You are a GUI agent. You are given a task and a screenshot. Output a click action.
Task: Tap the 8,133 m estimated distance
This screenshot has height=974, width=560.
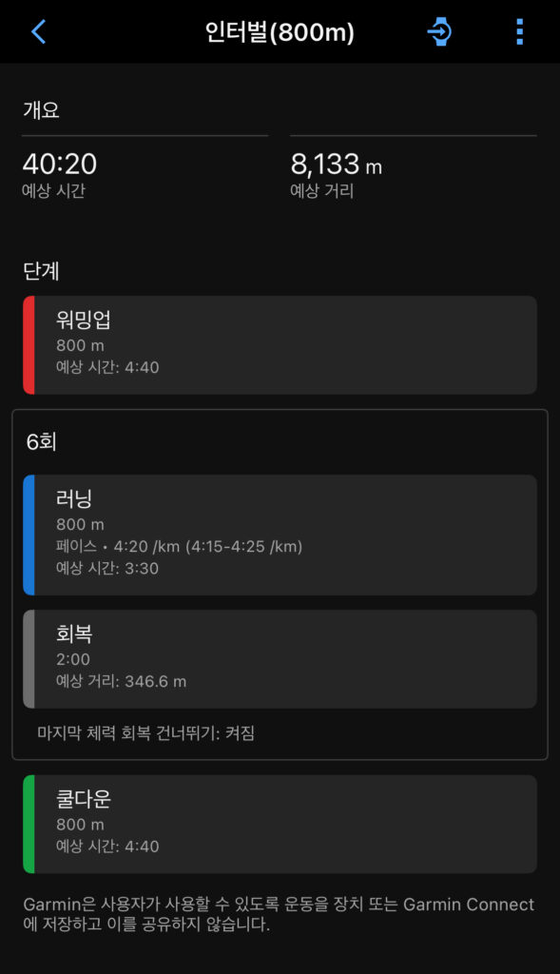pos(336,164)
